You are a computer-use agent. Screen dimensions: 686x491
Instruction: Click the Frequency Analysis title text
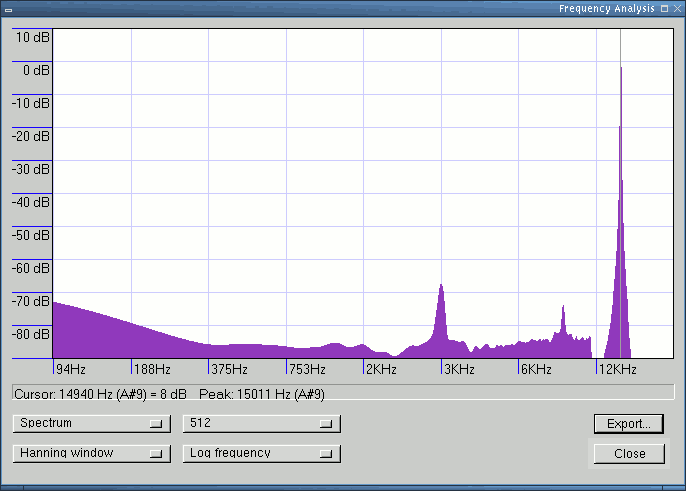click(x=606, y=8)
